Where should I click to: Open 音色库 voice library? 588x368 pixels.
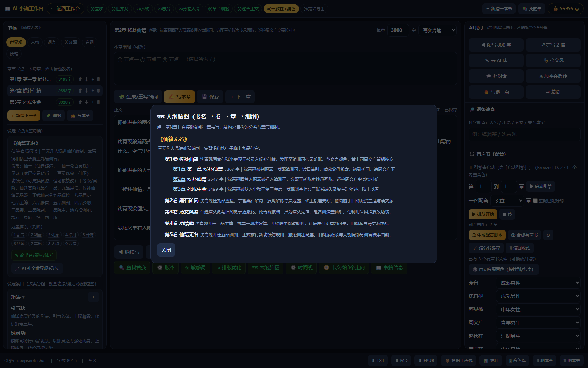click(x=517, y=360)
